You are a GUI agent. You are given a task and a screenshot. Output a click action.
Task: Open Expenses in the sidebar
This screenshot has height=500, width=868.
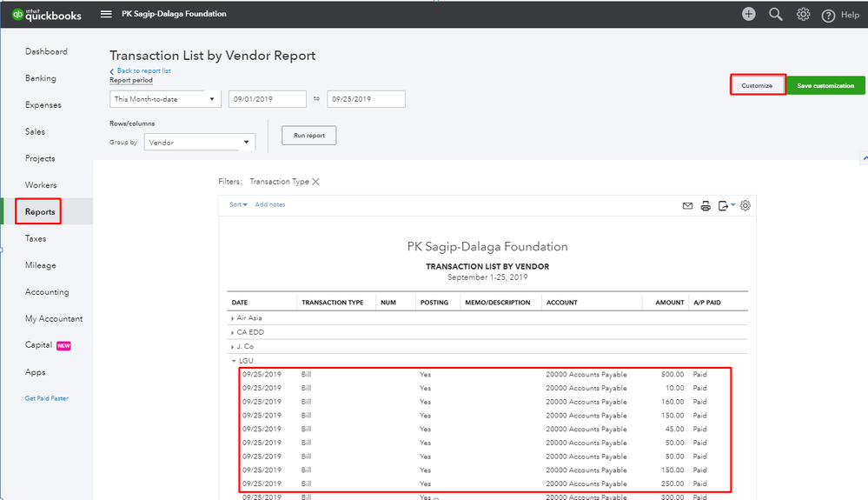tap(43, 105)
